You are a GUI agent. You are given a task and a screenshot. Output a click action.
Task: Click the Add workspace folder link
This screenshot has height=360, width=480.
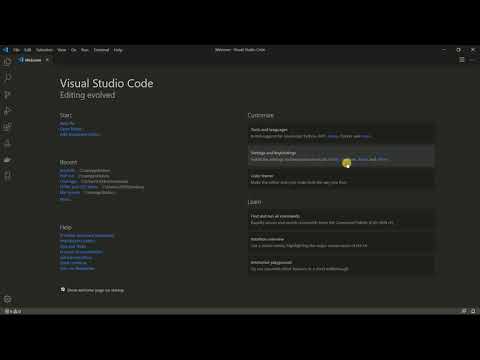[x=79, y=134]
